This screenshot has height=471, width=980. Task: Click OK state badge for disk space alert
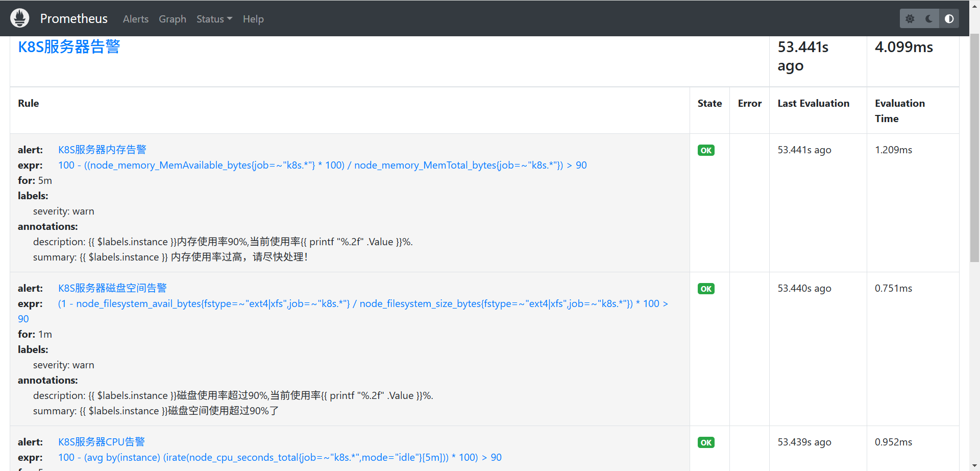click(x=706, y=289)
